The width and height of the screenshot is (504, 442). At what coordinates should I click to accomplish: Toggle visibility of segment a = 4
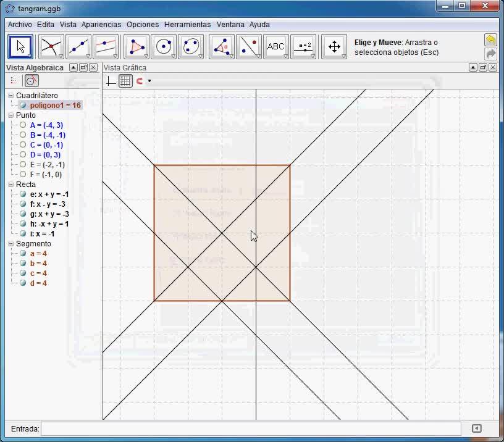click(x=23, y=254)
